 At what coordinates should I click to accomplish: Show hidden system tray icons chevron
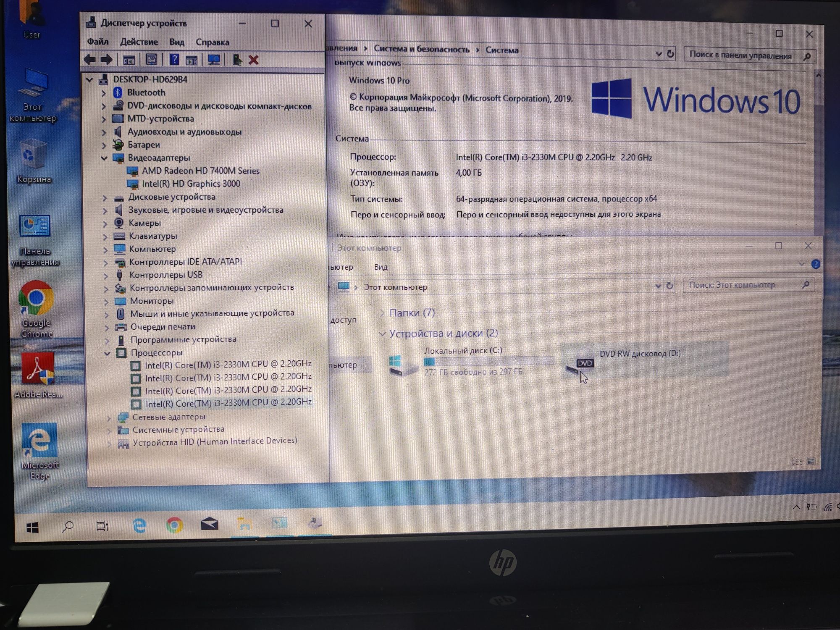coord(796,507)
